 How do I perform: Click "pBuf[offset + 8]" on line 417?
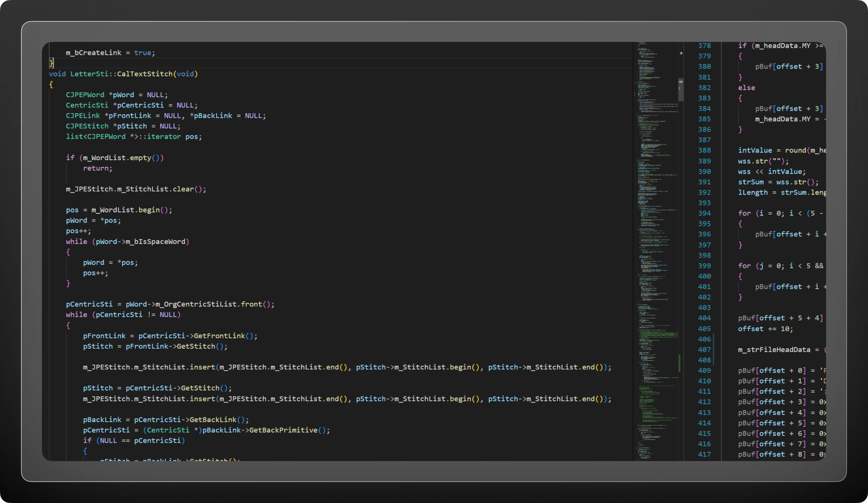[772, 454]
